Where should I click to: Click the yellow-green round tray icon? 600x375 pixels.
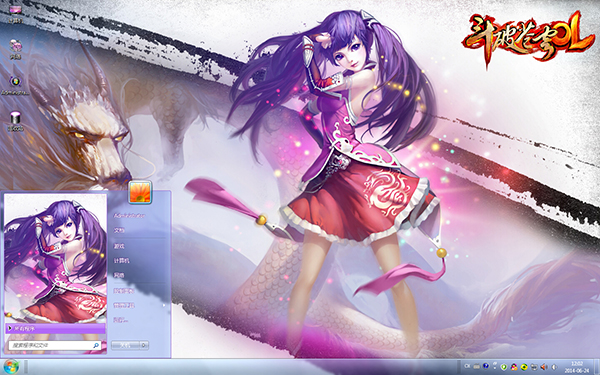click(x=524, y=367)
